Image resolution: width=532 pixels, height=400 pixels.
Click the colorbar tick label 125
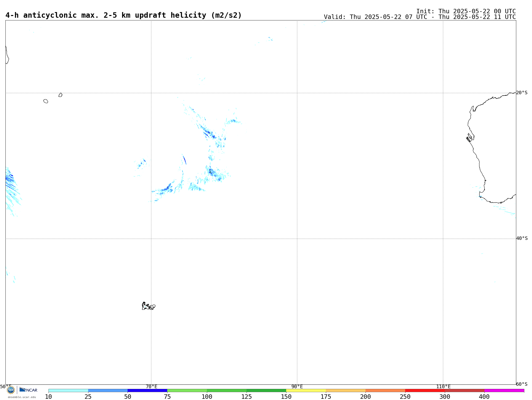coord(247,397)
